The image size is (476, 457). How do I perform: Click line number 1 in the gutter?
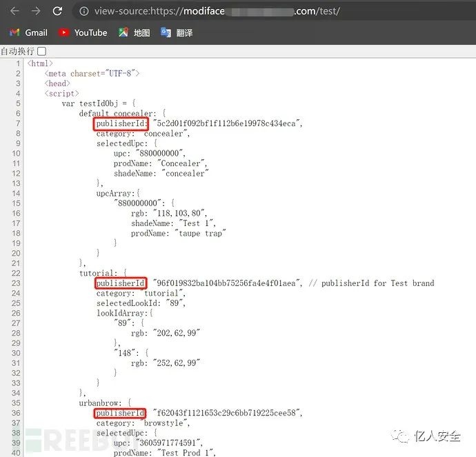(18, 63)
